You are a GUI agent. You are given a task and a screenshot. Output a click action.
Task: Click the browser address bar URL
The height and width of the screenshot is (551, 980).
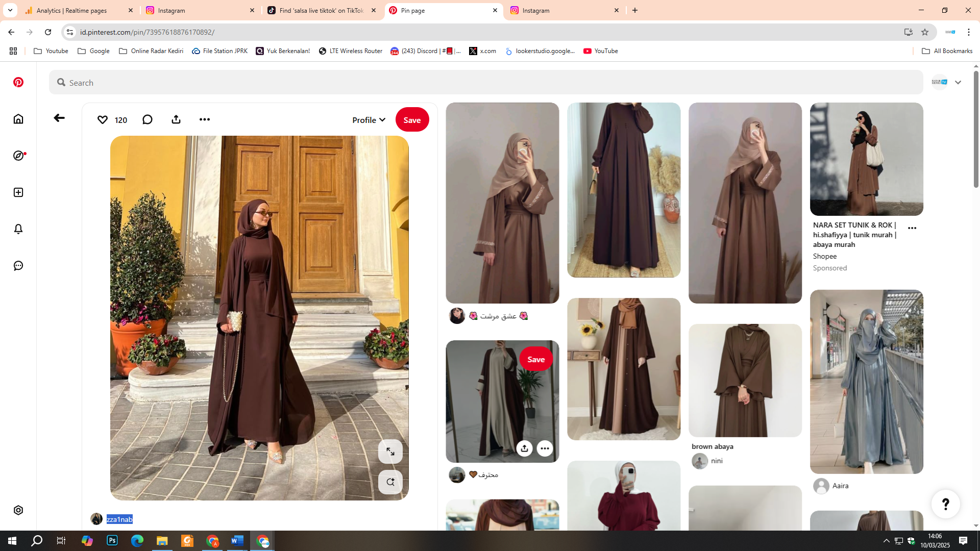pos(147,32)
